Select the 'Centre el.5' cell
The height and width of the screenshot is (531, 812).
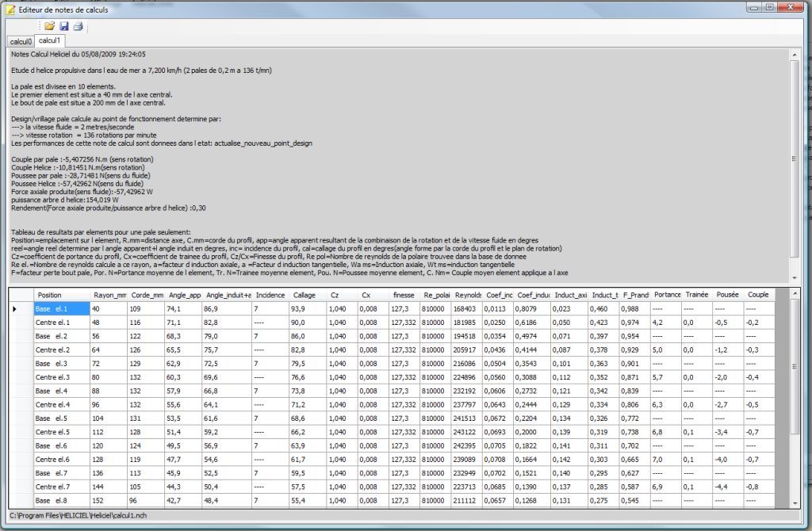(62, 432)
